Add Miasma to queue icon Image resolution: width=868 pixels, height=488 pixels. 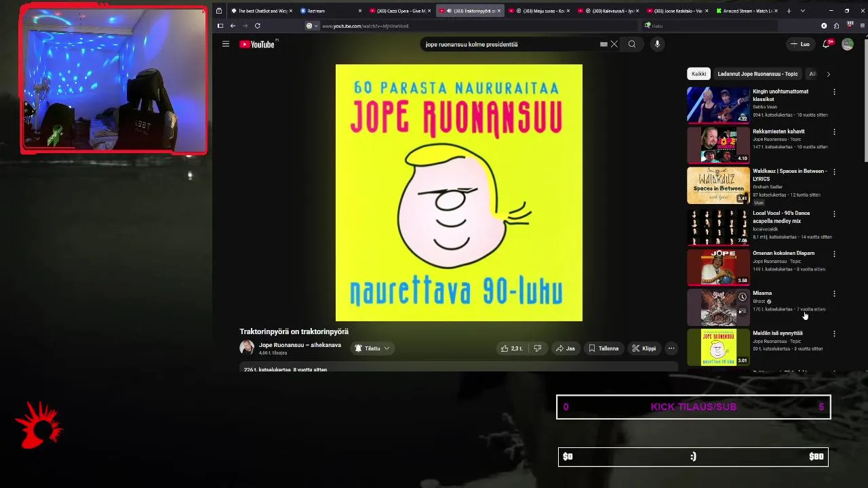pyautogui.click(x=743, y=312)
